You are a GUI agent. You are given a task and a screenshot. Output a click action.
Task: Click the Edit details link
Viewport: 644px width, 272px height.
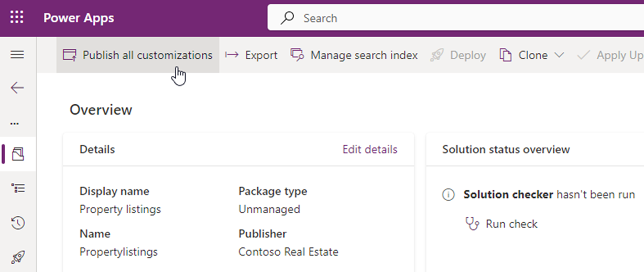(x=370, y=149)
